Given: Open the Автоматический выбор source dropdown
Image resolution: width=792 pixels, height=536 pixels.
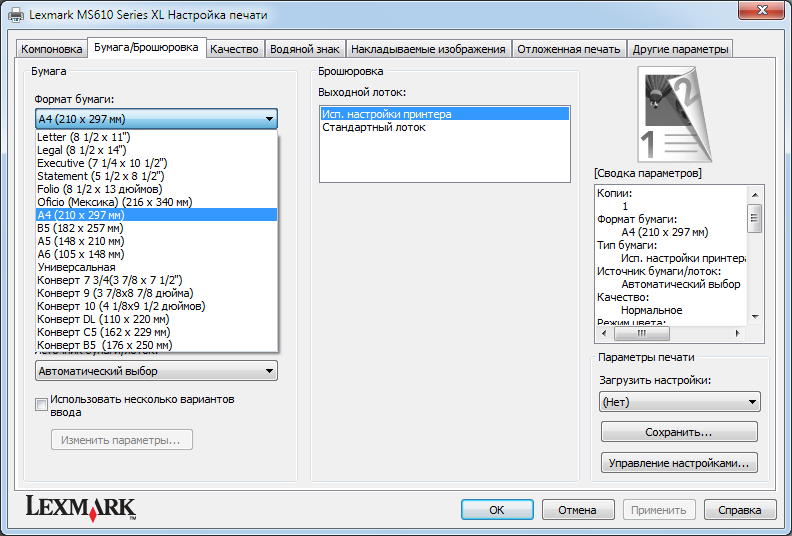Looking at the screenshot, I should point(157,371).
